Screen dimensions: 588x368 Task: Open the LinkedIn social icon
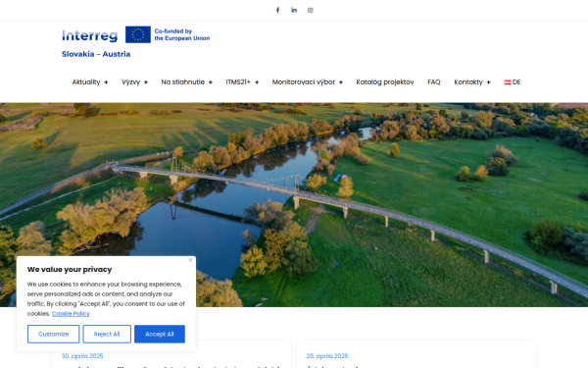[294, 10]
